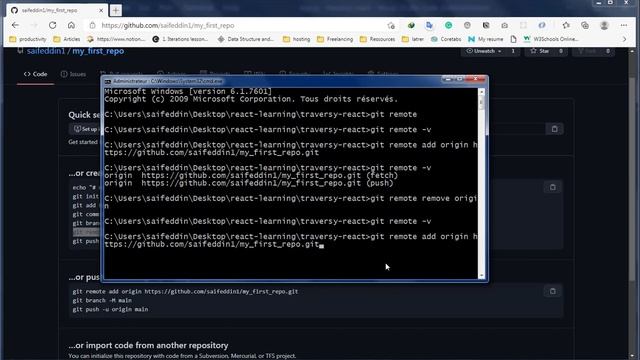Click 'git branch -M main' command text

pos(102,300)
